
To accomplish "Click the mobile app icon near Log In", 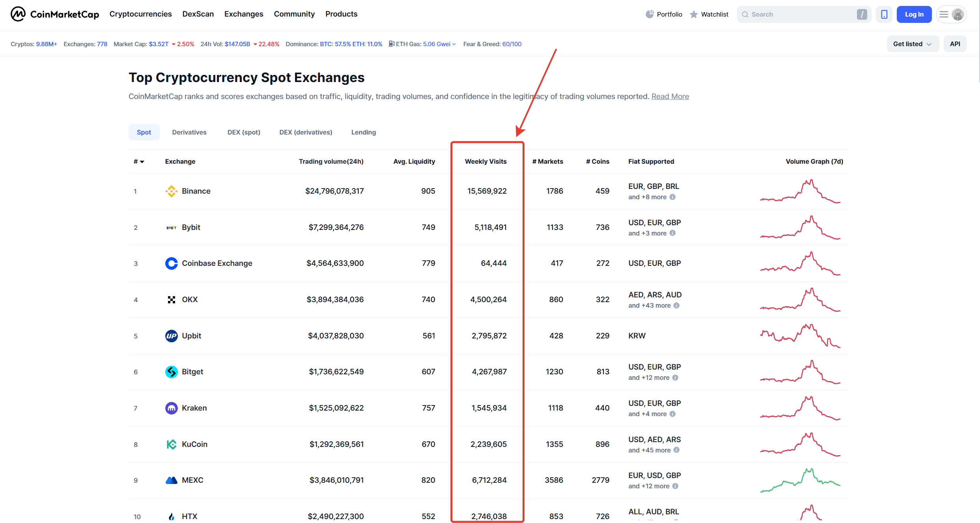I will pos(884,14).
